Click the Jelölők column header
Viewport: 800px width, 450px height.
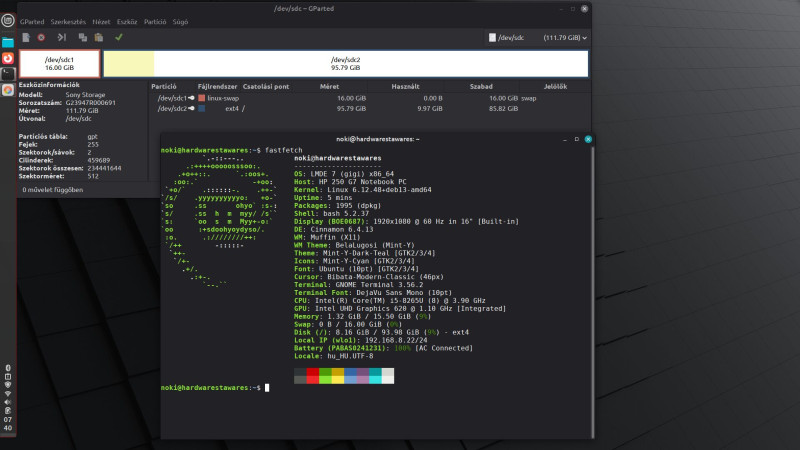(x=555, y=87)
